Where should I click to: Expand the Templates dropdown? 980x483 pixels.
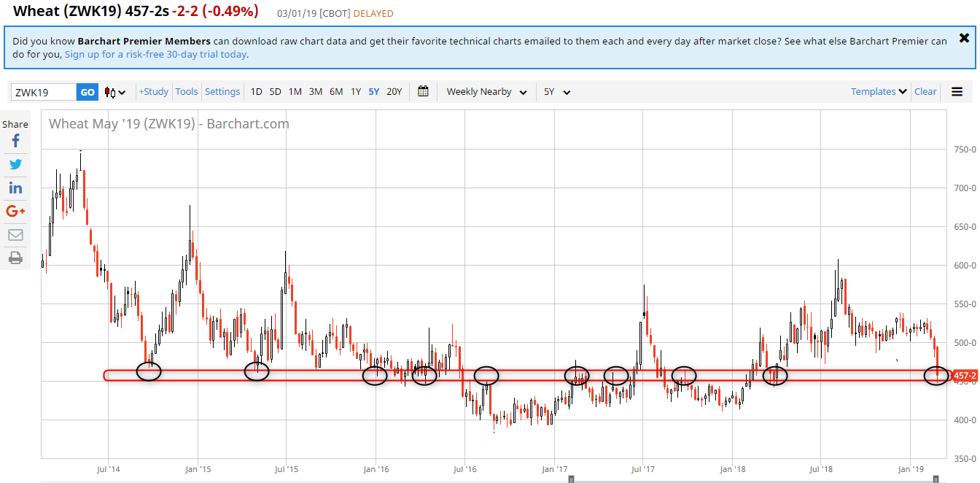coord(879,92)
